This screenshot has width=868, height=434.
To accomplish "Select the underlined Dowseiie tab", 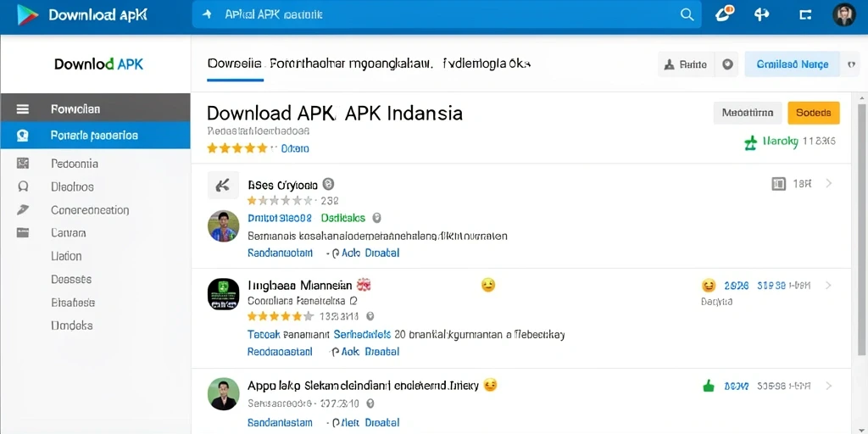I will coord(235,64).
